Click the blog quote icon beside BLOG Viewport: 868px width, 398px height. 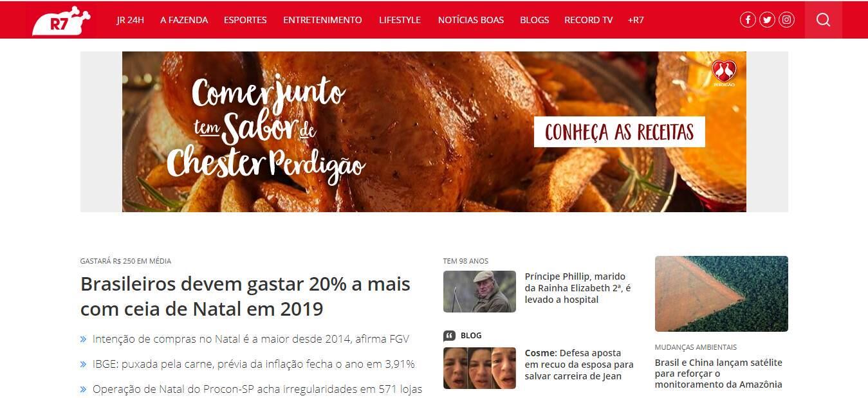coord(450,336)
